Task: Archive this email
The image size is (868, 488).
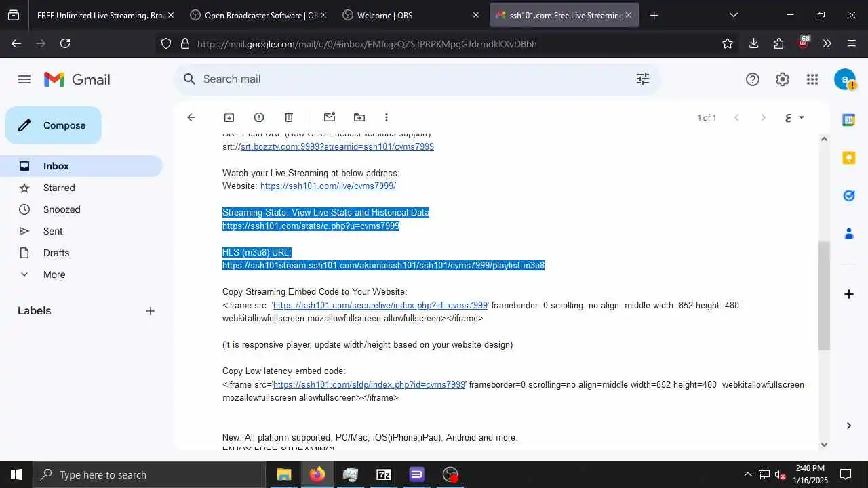Action: (229, 117)
